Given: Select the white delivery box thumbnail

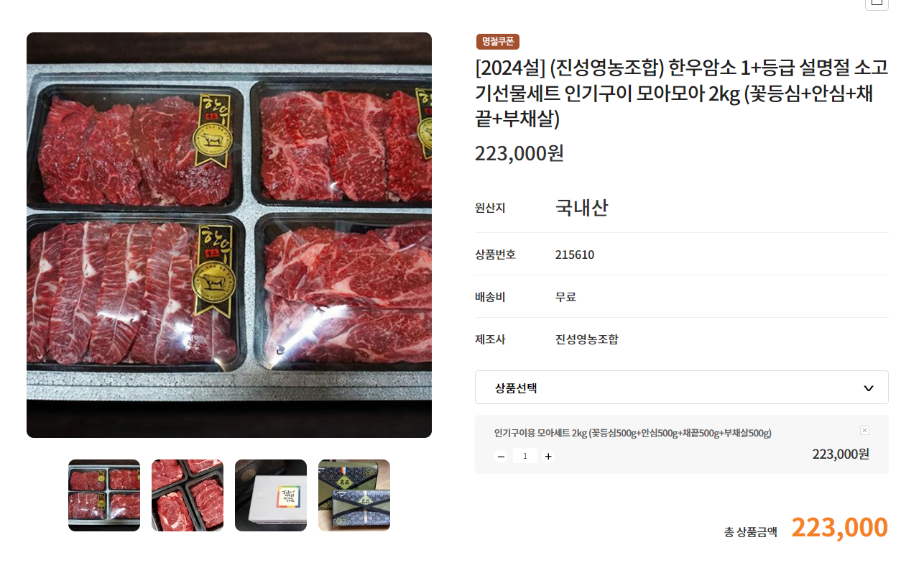Looking at the screenshot, I should pos(271,495).
